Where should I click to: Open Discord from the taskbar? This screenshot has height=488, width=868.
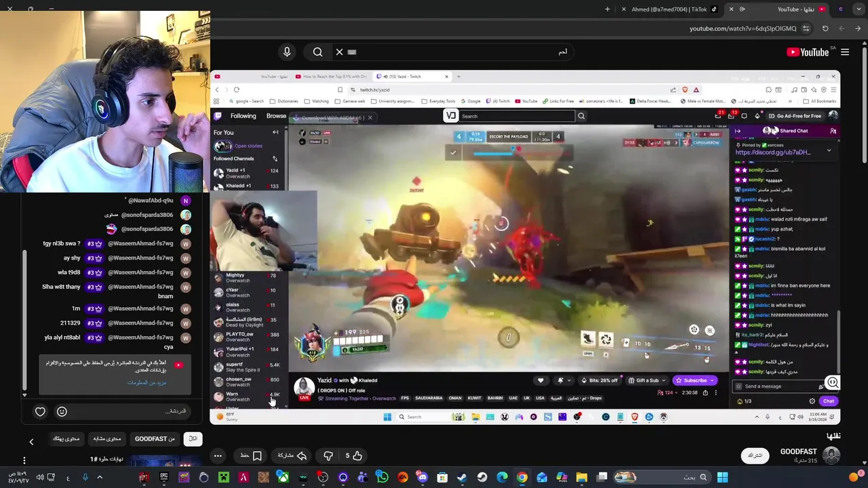pyautogui.click(x=423, y=477)
